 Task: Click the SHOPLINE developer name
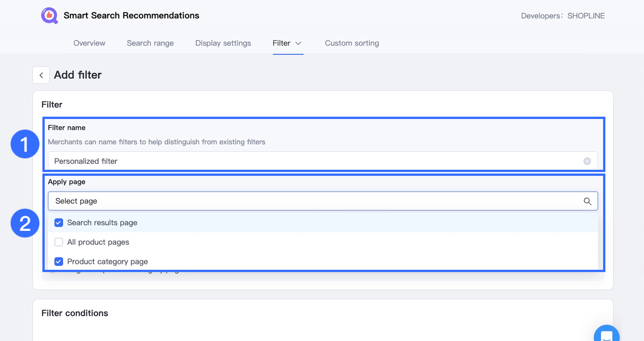point(586,16)
